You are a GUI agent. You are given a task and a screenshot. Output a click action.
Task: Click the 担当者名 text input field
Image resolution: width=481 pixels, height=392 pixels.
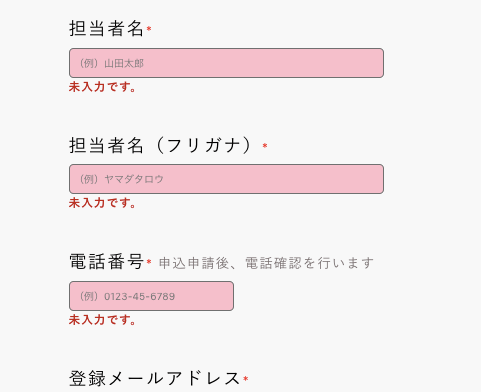[x=226, y=63]
